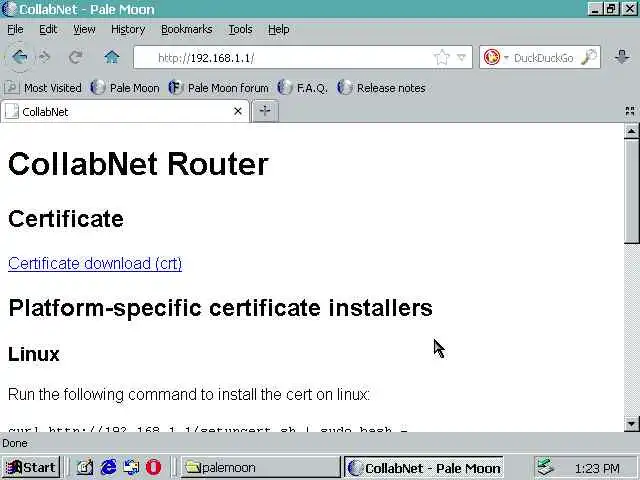Screen dimensions: 640x480
Task: Restore down the Pale Moon window
Action: (611, 9)
